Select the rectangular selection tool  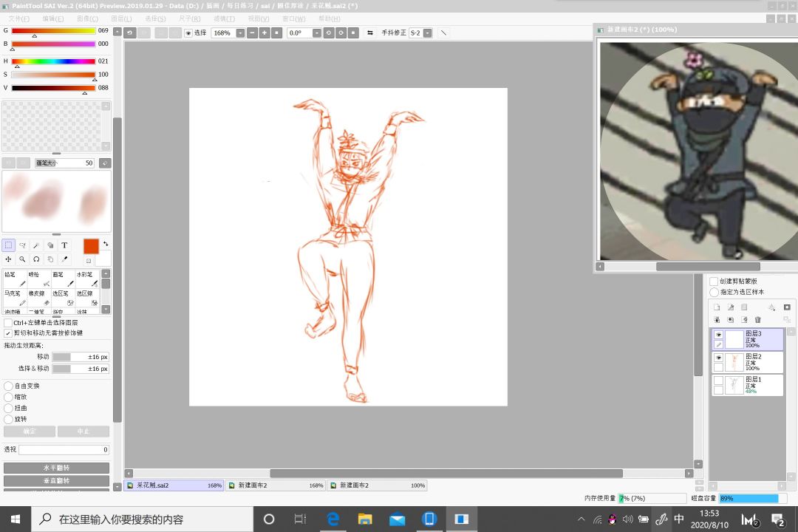pyautogui.click(x=9, y=245)
